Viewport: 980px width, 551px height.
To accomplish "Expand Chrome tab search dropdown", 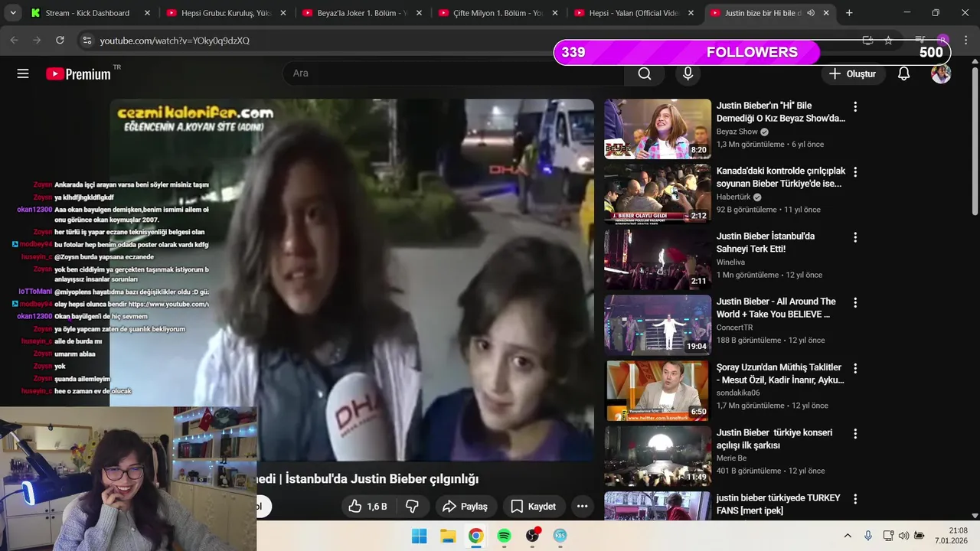I will click(x=13, y=13).
